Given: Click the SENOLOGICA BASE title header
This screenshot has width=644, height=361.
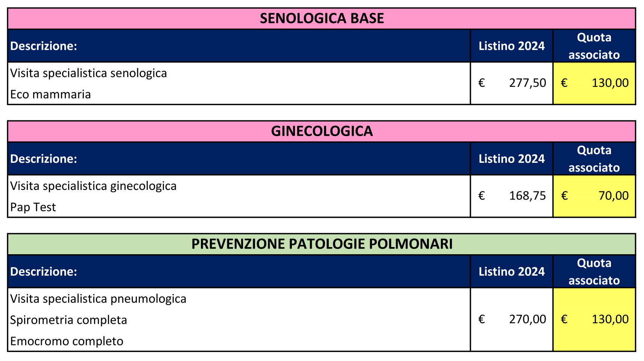Looking at the screenshot, I should tap(322, 18).
